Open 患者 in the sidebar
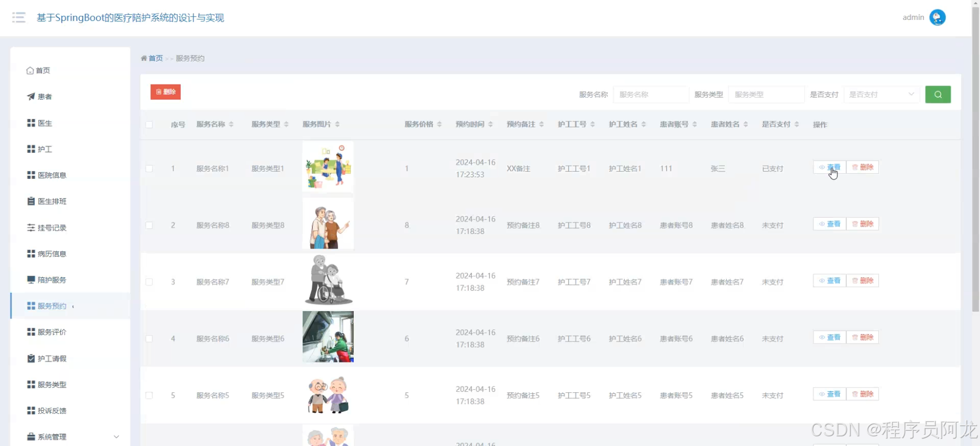This screenshot has width=980, height=446. 70,97
